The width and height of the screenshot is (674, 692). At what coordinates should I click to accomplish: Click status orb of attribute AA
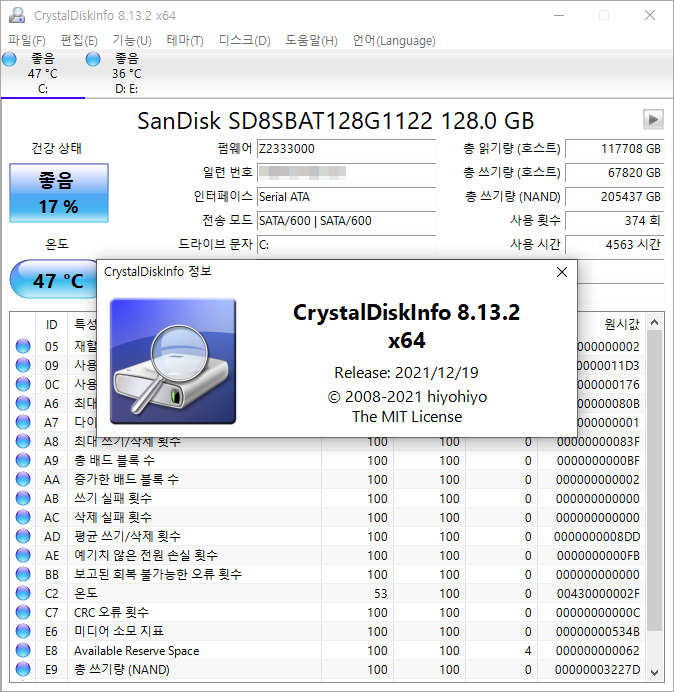pyautogui.click(x=23, y=479)
